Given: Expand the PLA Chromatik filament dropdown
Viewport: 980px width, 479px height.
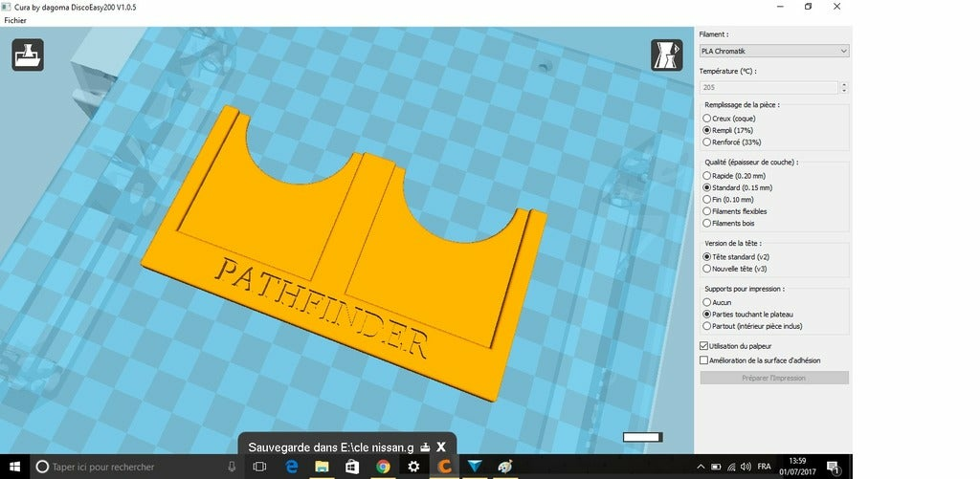Looking at the screenshot, I should (x=773, y=52).
